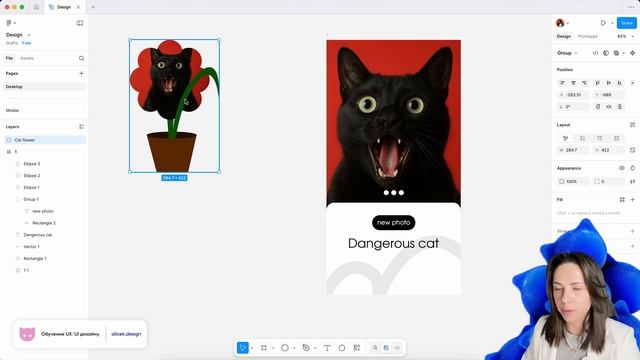Click the Free plan link

click(27, 43)
